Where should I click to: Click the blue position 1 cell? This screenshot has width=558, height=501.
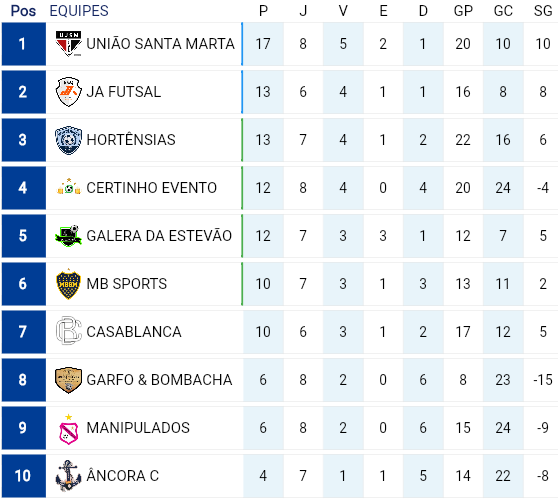click(x=24, y=44)
